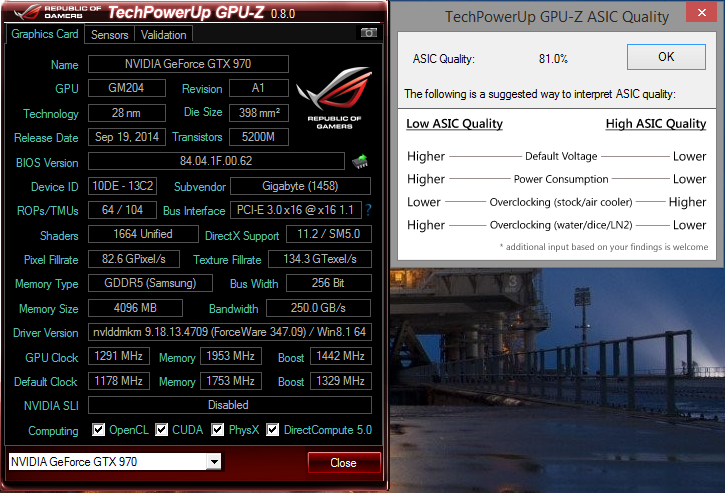Close the ASIC Quality window
This screenshot has height=493, width=725.
coord(701,12)
